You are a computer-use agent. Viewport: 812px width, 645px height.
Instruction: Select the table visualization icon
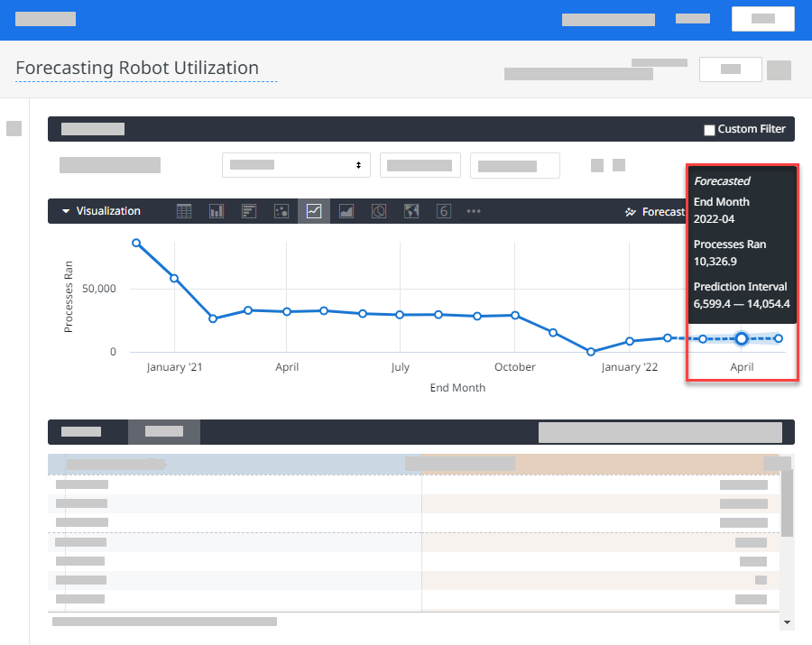(184, 211)
